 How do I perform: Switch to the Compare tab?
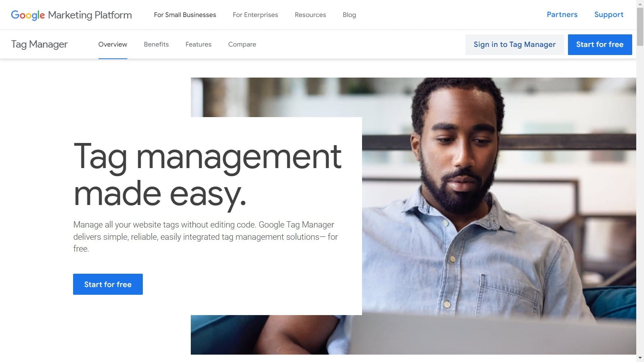(242, 44)
